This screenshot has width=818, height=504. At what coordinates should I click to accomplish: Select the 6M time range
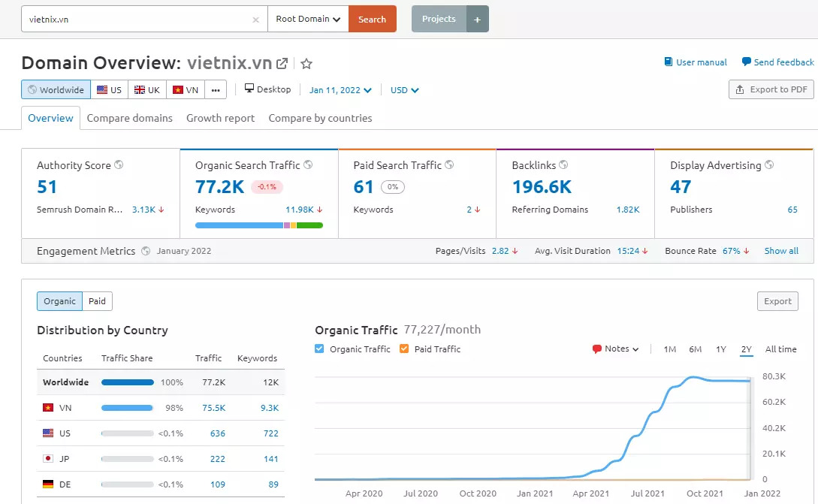tap(696, 349)
